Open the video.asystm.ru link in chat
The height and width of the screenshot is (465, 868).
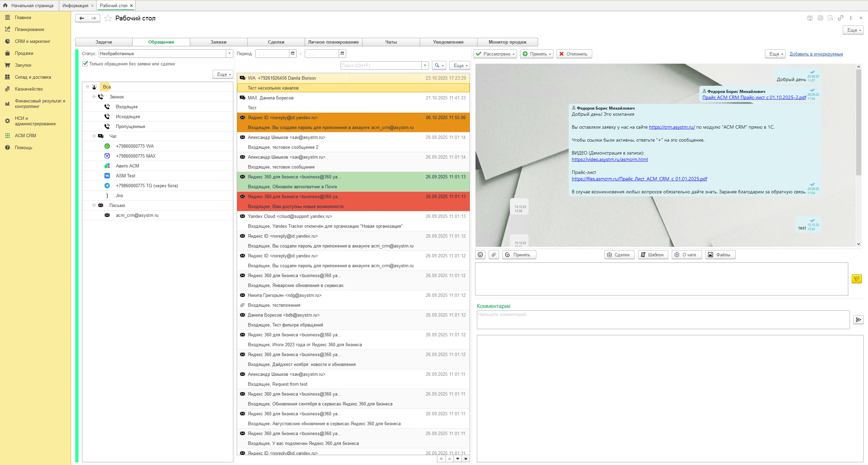point(610,159)
